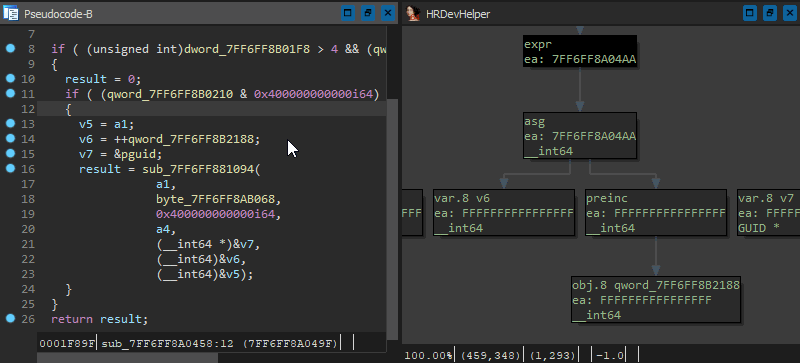Click the expr node in graph
The image size is (800, 363).
[x=580, y=52]
